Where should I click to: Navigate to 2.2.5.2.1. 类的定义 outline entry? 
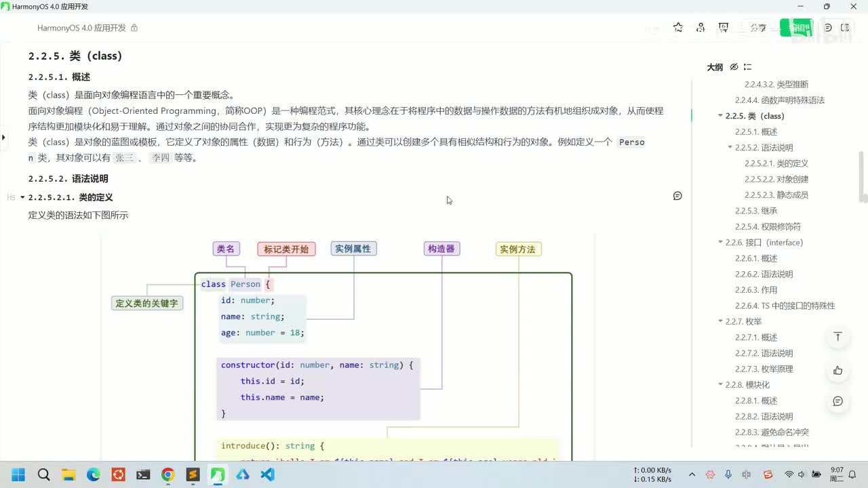[776, 163]
